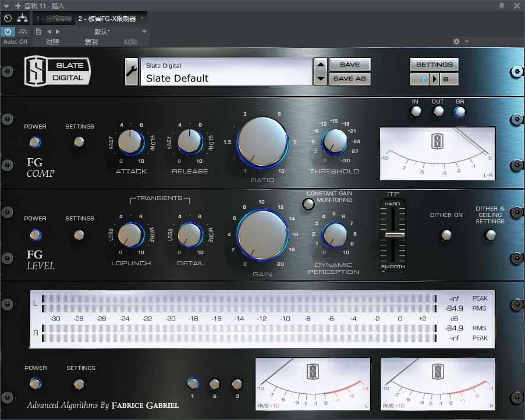The image size is (525, 420).
Task: Click the Slate Default preset name field
Action: [226, 72]
